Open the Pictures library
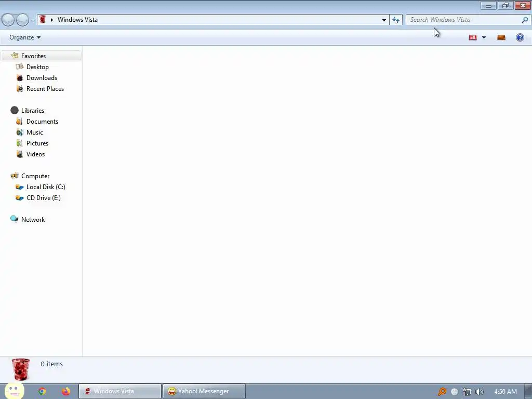The image size is (532, 399). click(37, 143)
